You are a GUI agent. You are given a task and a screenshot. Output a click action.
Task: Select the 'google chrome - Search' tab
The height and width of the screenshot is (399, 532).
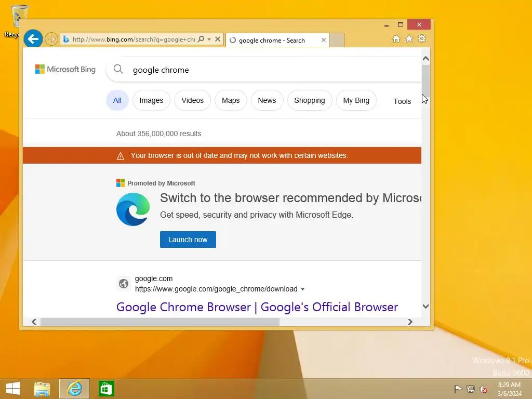tap(277, 41)
